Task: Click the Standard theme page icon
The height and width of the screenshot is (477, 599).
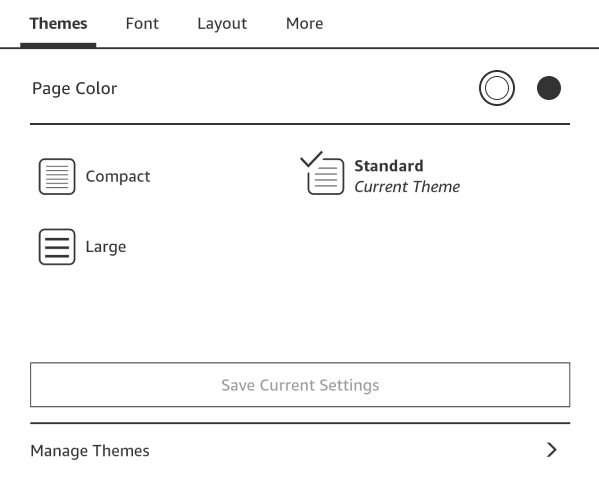Action: [x=326, y=176]
